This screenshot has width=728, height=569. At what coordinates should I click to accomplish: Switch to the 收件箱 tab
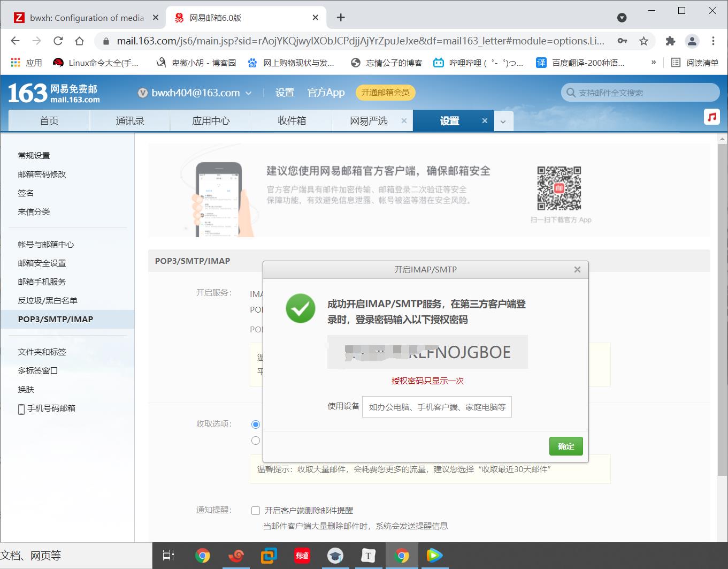click(292, 121)
